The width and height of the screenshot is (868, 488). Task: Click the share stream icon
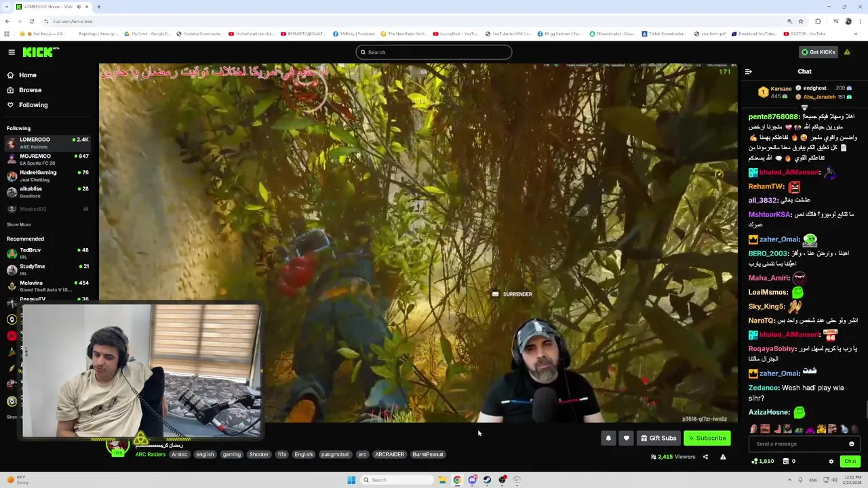click(x=705, y=457)
